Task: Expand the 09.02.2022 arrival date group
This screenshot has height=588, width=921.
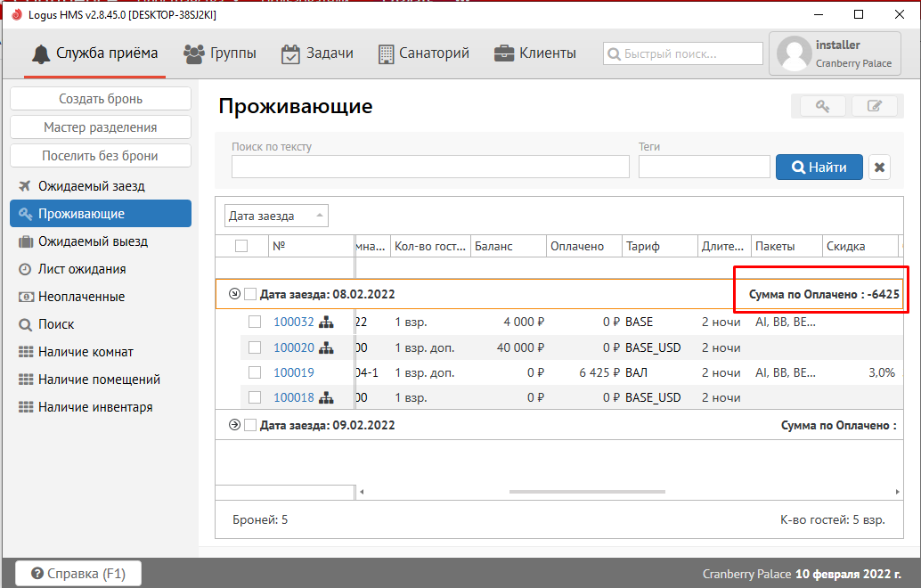Action: coord(234,425)
